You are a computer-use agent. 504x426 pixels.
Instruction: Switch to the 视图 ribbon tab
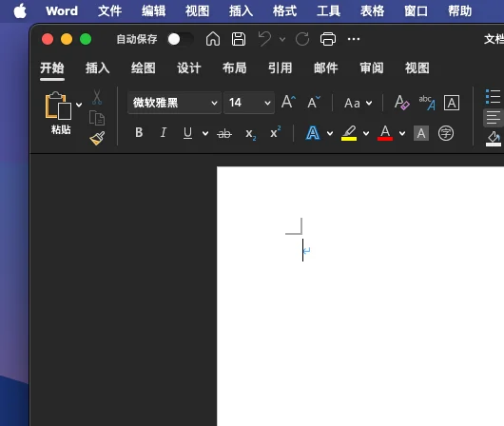tap(417, 68)
